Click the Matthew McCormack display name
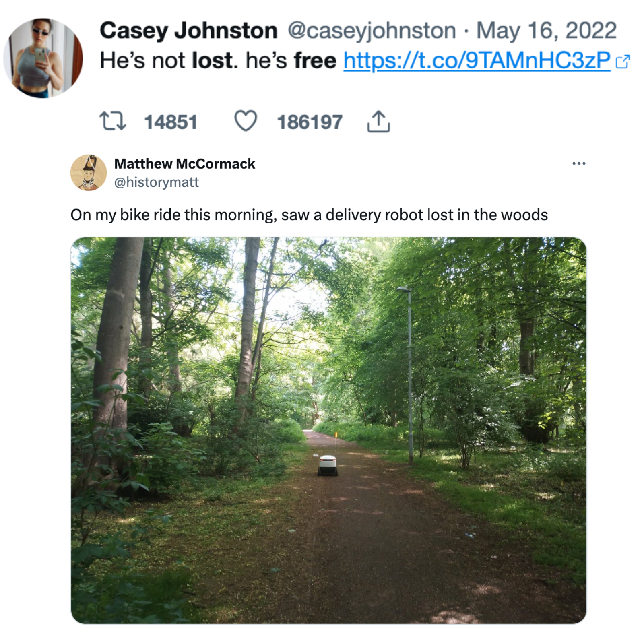 tap(185, 164)
